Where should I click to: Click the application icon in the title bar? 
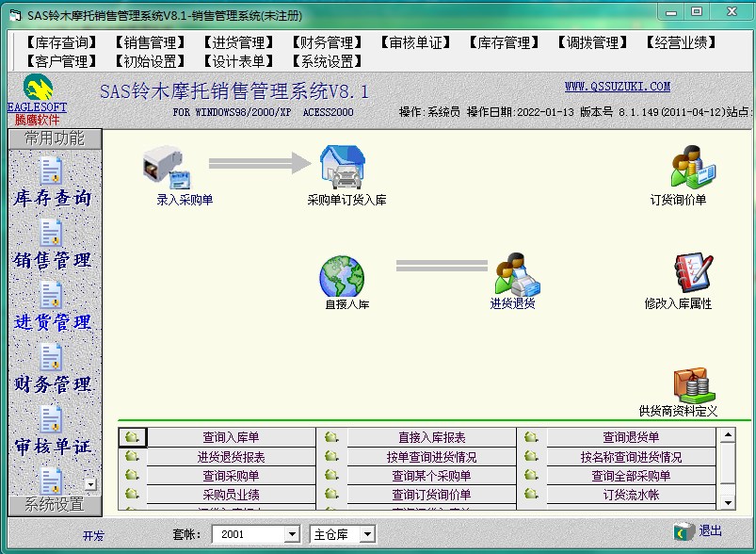click(x=15, y=15)
